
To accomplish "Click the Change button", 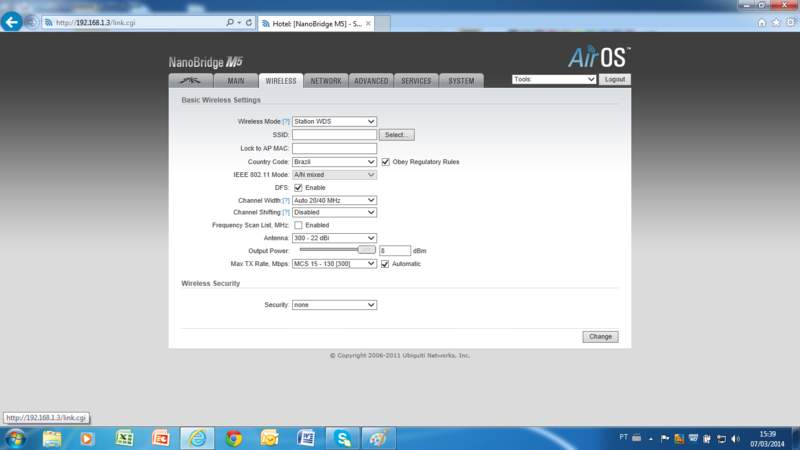I will coord(600,337).
